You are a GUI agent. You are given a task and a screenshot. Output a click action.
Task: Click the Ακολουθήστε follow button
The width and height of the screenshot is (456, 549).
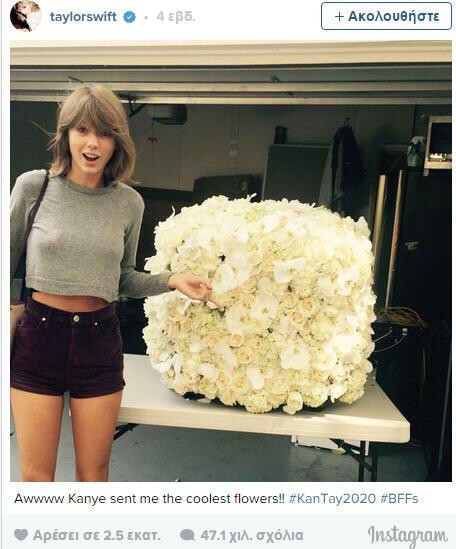click(386, 16)
